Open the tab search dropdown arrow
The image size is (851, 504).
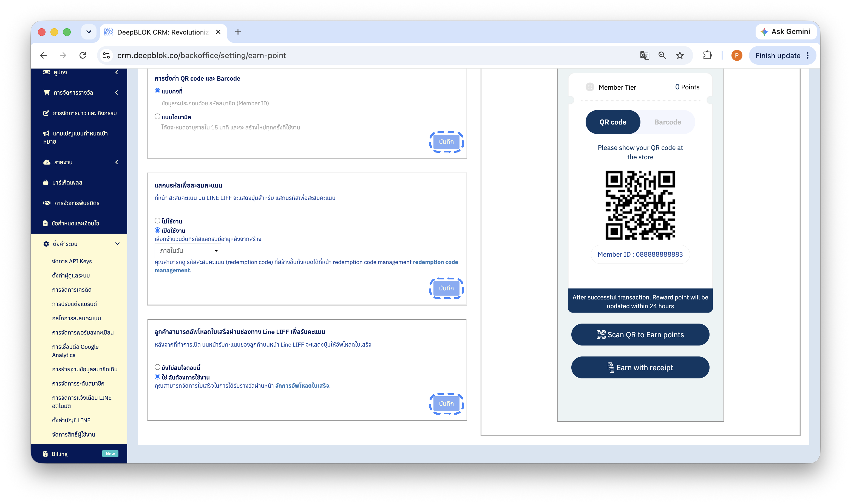click(89, 32)
